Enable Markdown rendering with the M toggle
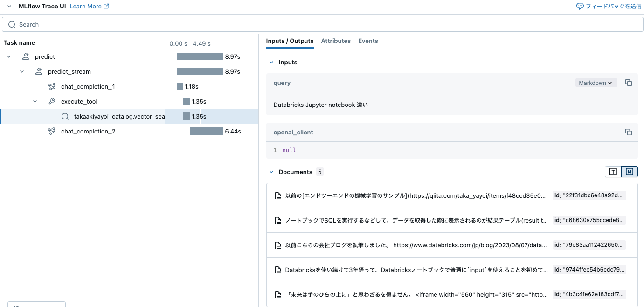Image resolution: width=644 pixels, height=307 pixels. [x=630, y=171]
